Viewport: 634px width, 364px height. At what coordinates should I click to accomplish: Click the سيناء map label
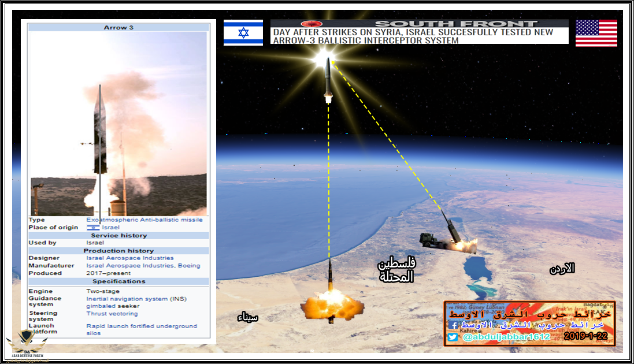[x=247, y=317]
